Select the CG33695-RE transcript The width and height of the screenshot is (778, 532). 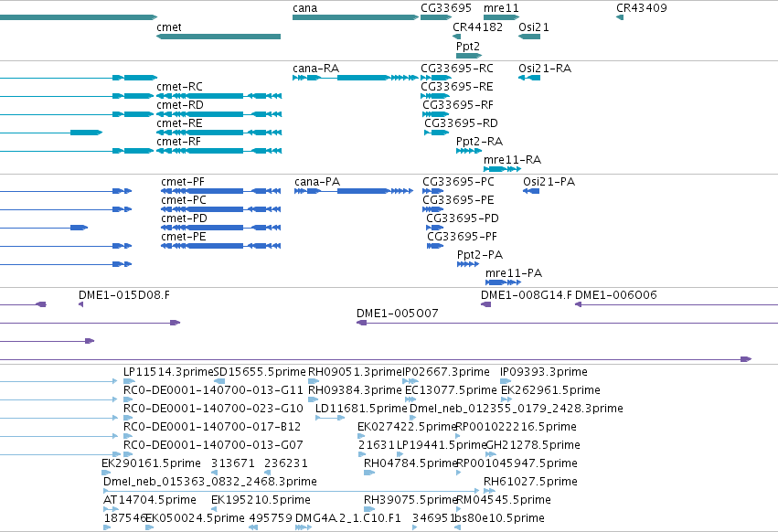pos(434,96)
